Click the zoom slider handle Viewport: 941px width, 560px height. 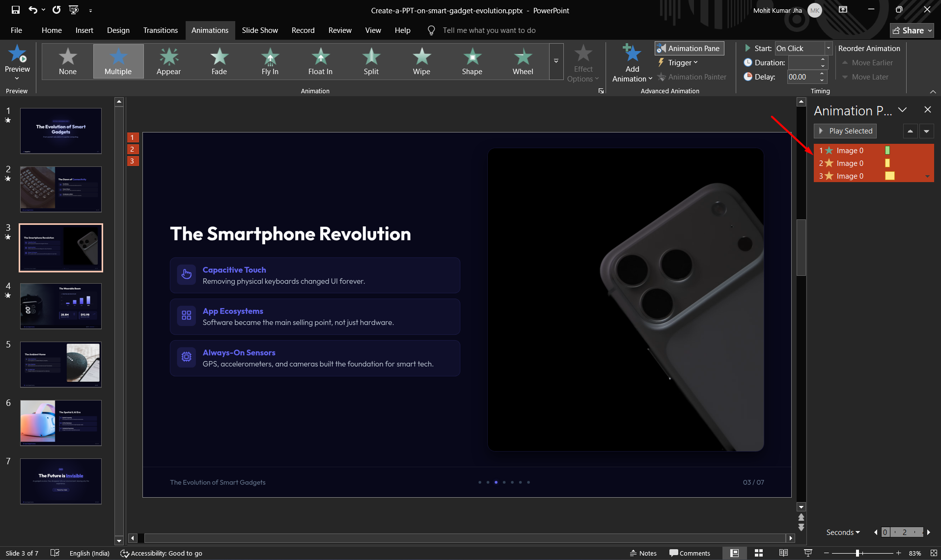tap(857, 553)
